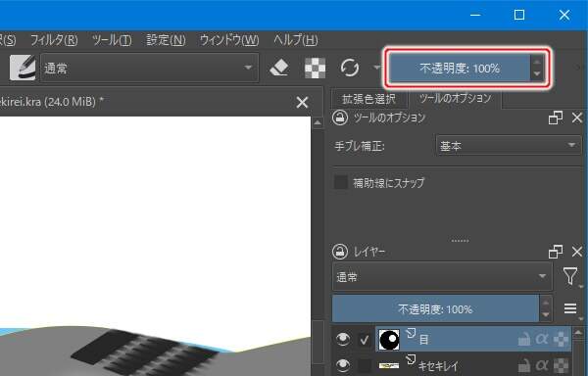Switch to the 拡張色選択 tab
Screen dimensions: 588x376
coord(369,99)
